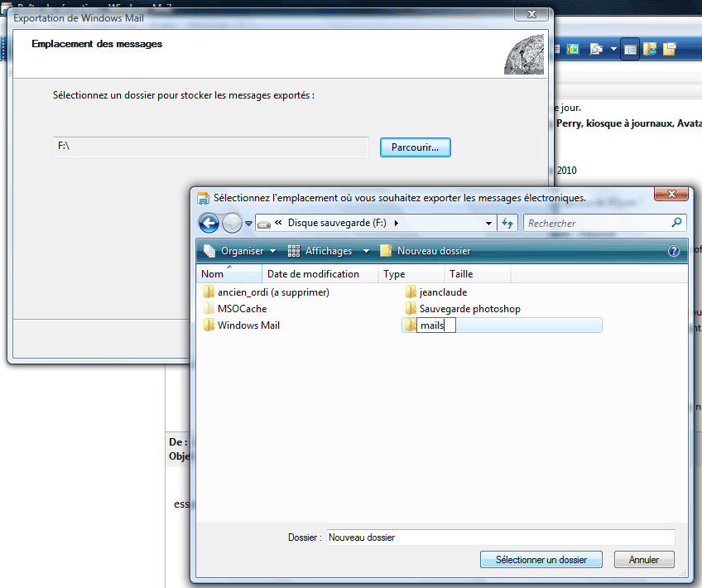Sort files by the Nom column header
The width and height of the screenshot is (702, 588).
coord(213,274)
